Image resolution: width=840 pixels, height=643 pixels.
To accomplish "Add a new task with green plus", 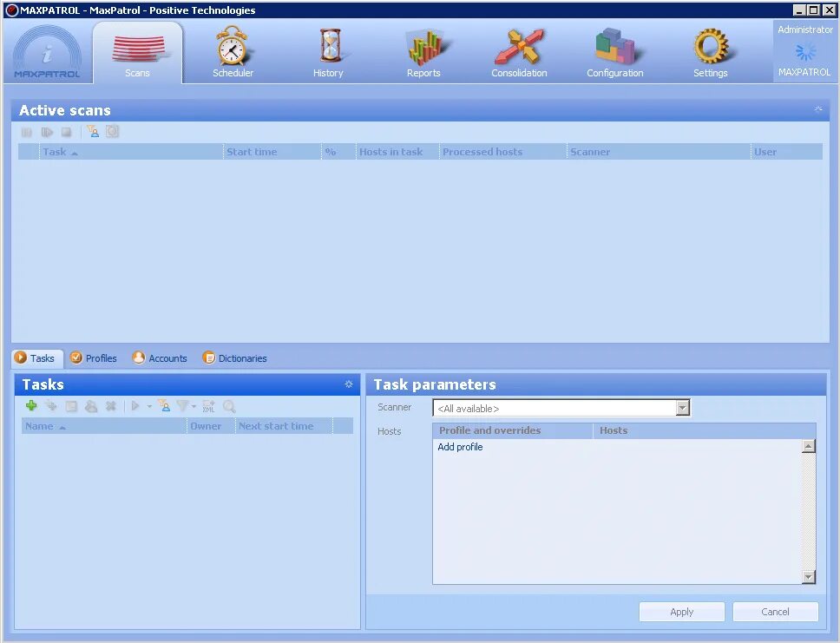I will (31, 406).
